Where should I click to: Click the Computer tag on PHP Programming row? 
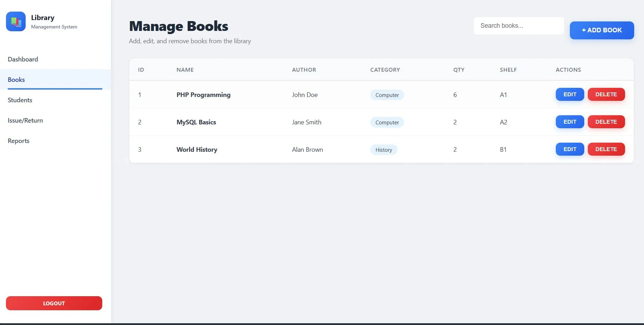pos(387,95)
